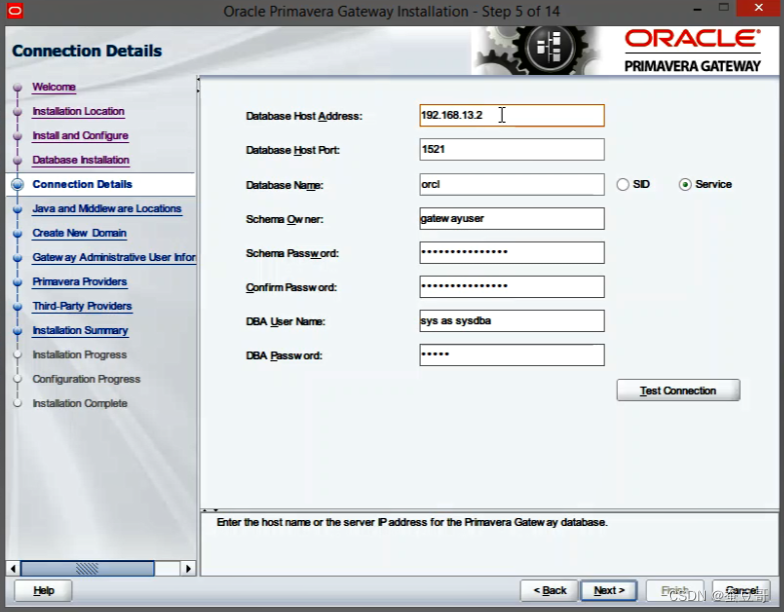Open Help for the installer
The width and height of the screenshot is (784, 612).
43,590
